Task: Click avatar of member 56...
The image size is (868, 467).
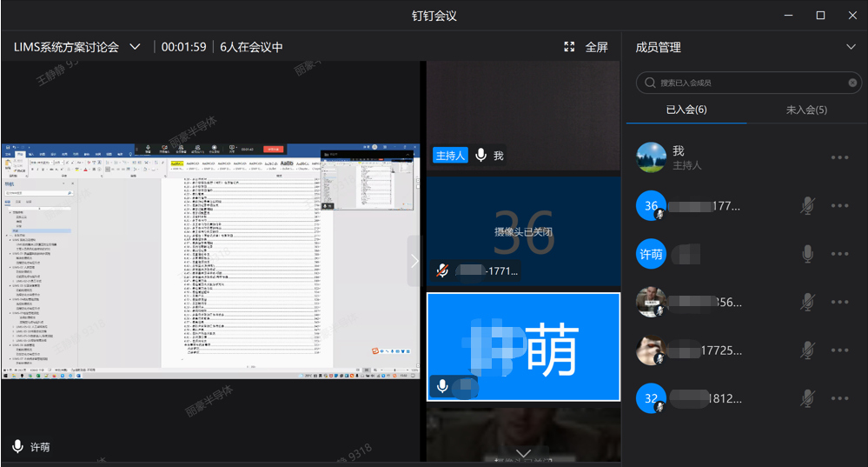Action: pyautogui.click(x=651, y=303)
